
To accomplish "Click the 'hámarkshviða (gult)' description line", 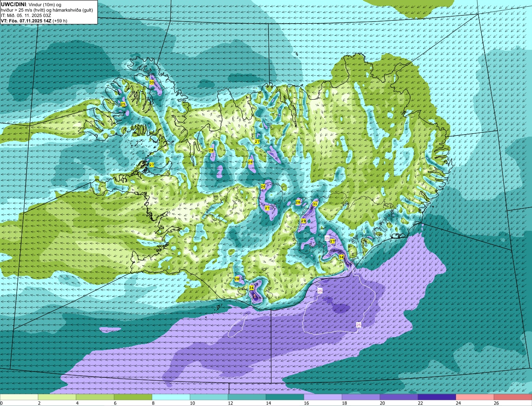I will coord(73,10).
